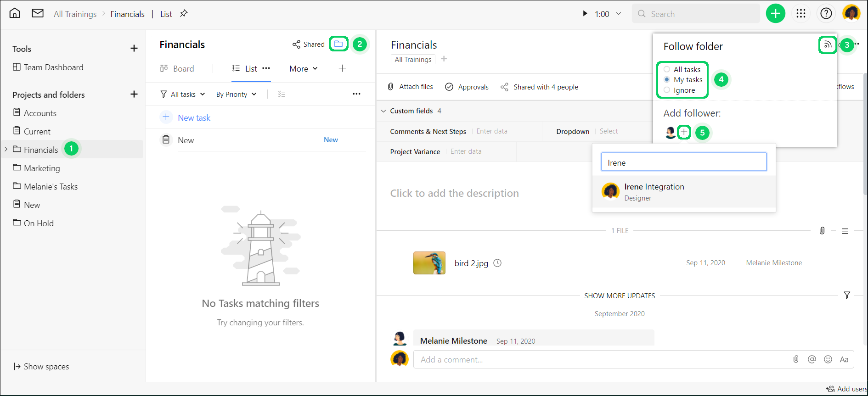The width and height of the screenshot is (868, 396).
Task: Pin the Financials List view
Action: click(184, 13)
